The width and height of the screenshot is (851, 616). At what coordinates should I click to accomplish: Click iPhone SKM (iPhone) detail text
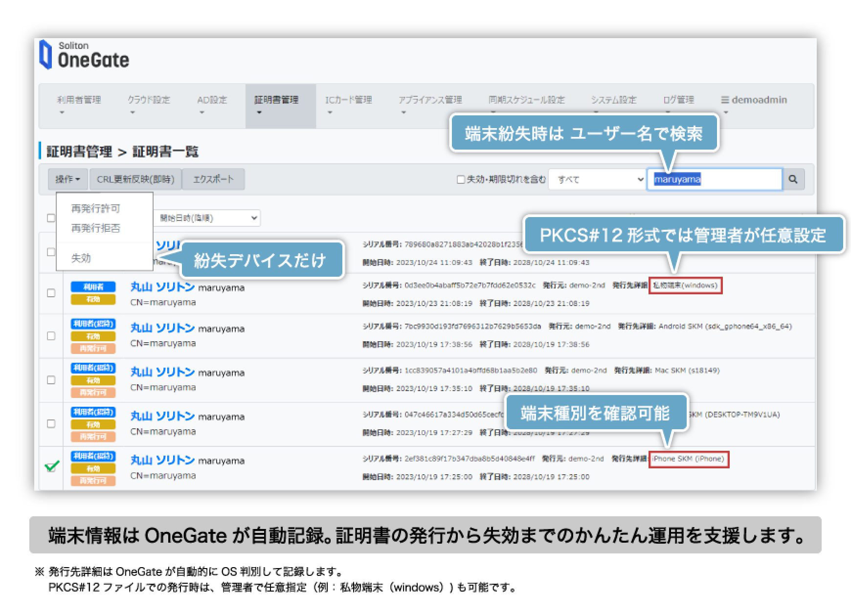[x=688, y=459]
